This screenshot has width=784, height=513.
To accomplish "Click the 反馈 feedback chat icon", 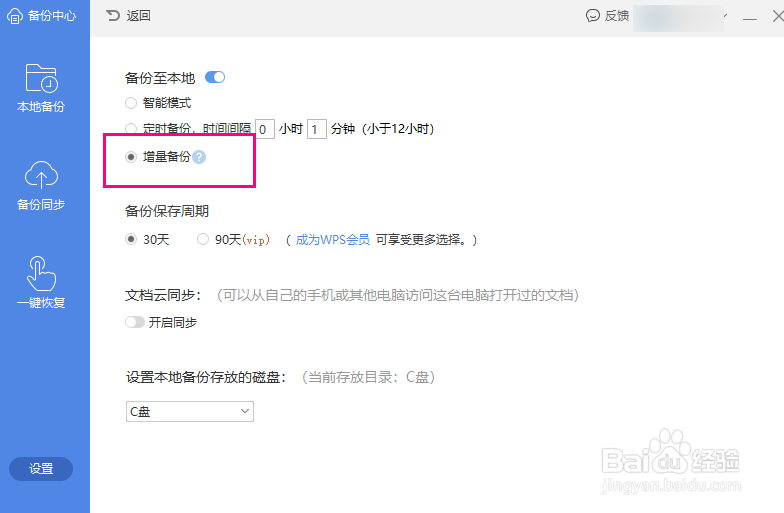I will pos(592,16).
